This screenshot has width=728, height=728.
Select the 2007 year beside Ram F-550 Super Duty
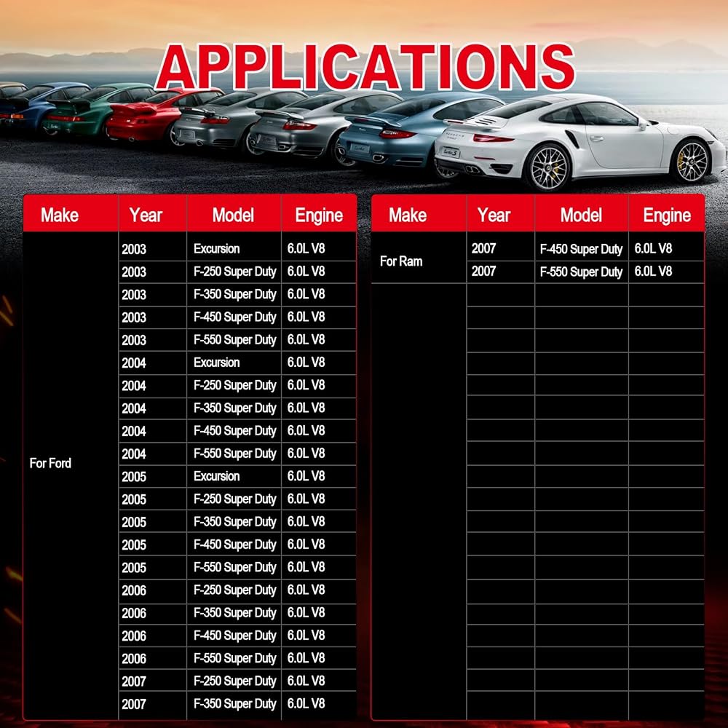coord(484,271)
